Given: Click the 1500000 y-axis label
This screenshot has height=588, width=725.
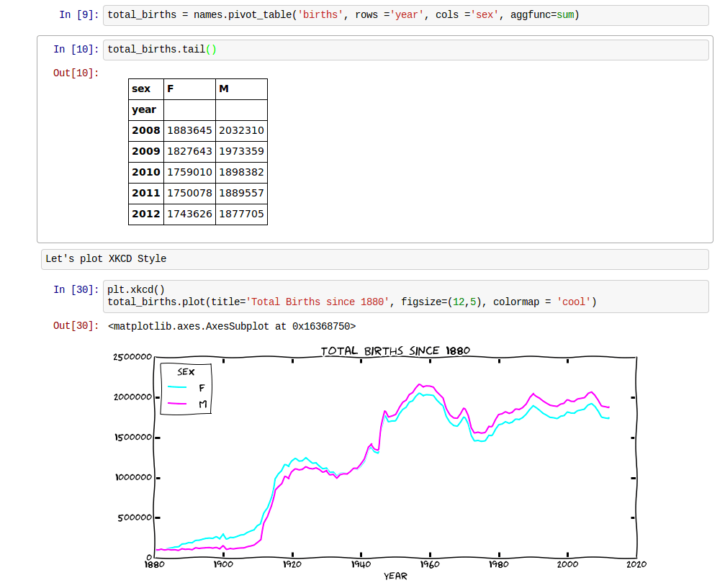Looking at the screenshot, I should 133,438.
